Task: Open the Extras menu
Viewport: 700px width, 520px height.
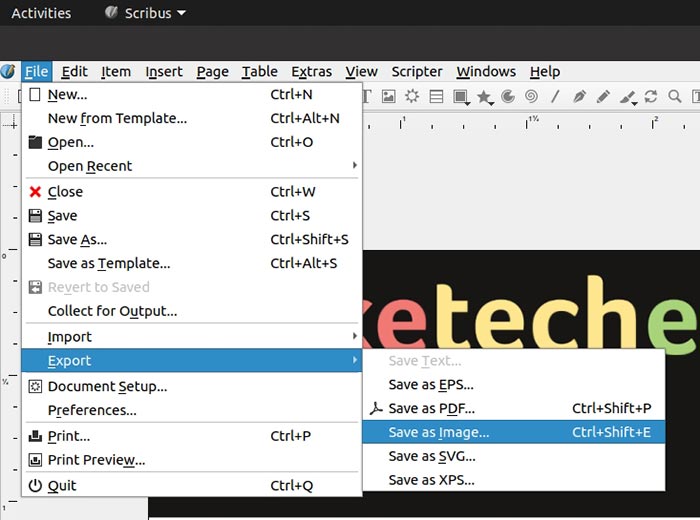Action: (x=312, y=71)
